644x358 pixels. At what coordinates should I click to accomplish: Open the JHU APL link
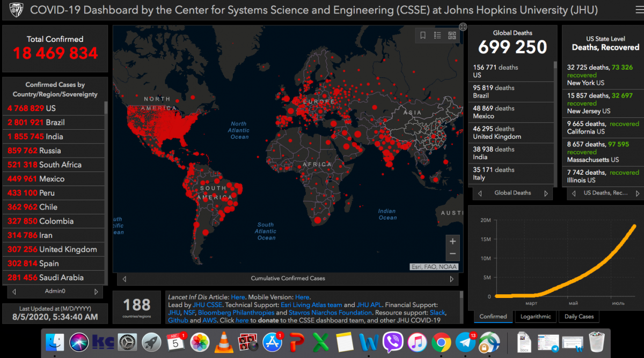[369, 305]
